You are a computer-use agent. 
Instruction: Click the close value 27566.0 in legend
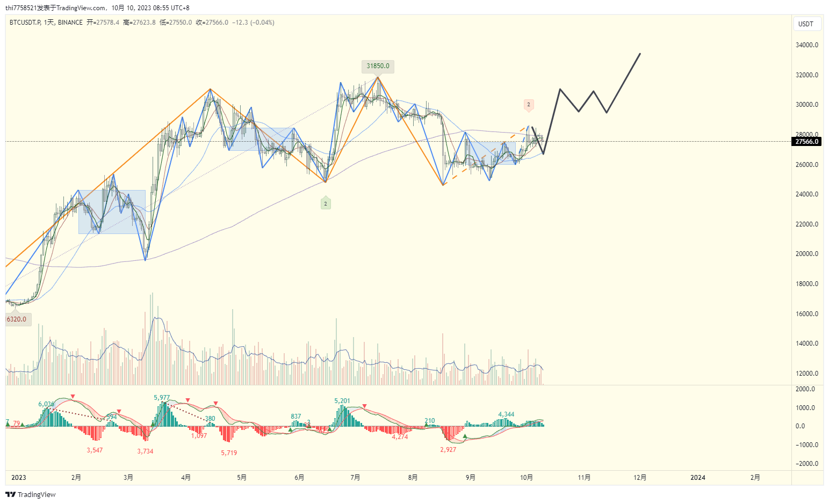(217, 23)
